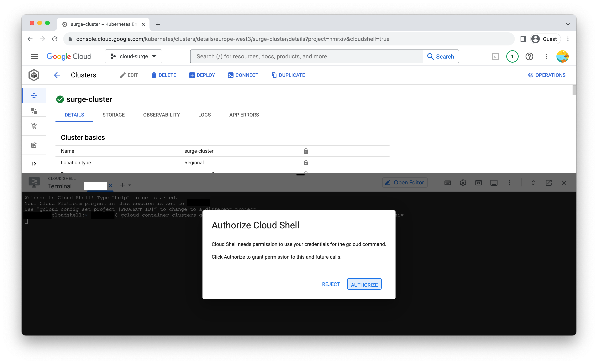
Task: Click the expand/collapse left sidebar arrow icon
Action: click(x=34, y=163)
